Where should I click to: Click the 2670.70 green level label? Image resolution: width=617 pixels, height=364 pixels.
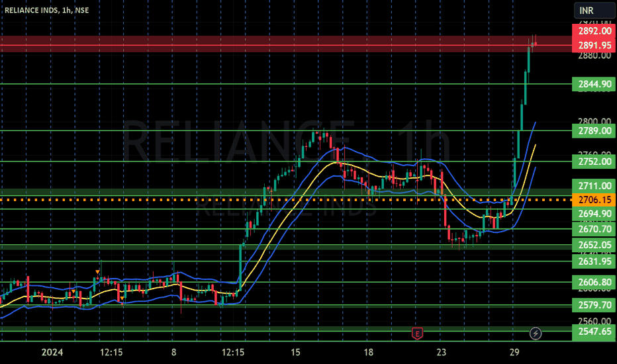click(x=593, y=229)
